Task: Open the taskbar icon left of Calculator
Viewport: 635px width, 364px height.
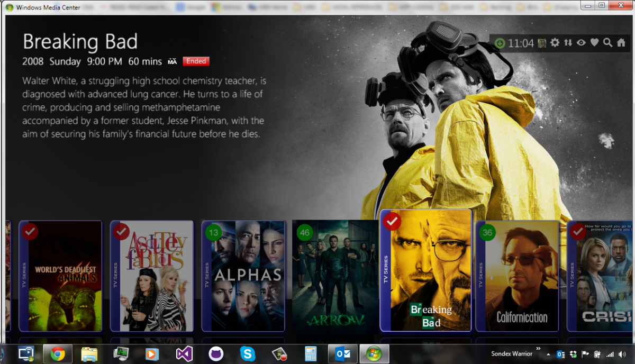Action: pyautogui.click(x=279, y=354)
